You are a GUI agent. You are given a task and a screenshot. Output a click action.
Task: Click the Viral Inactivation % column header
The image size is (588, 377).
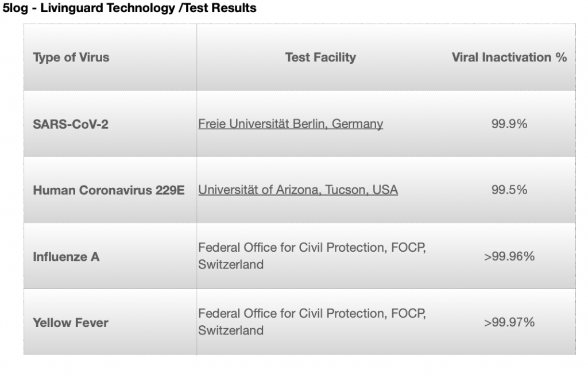coord(509,57)
